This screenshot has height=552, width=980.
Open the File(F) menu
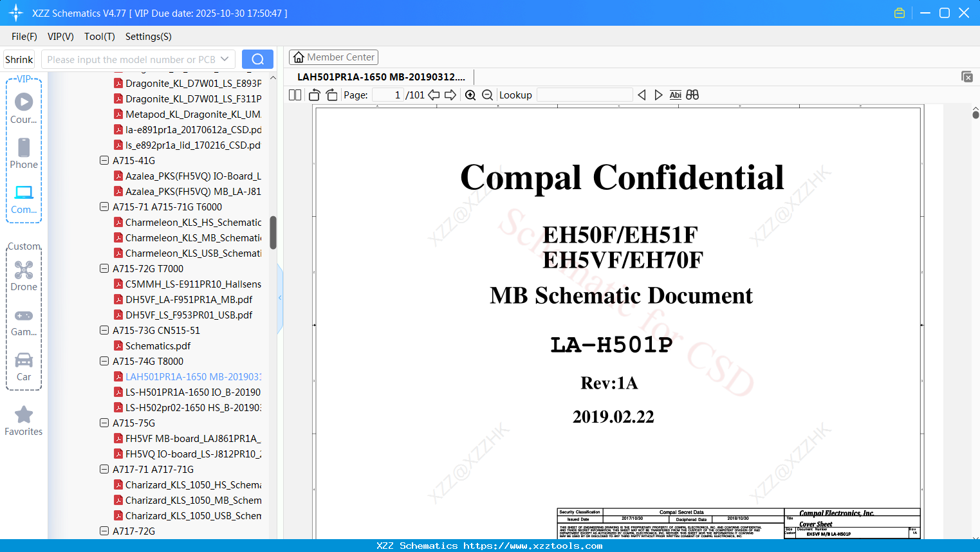click(24, 37)
